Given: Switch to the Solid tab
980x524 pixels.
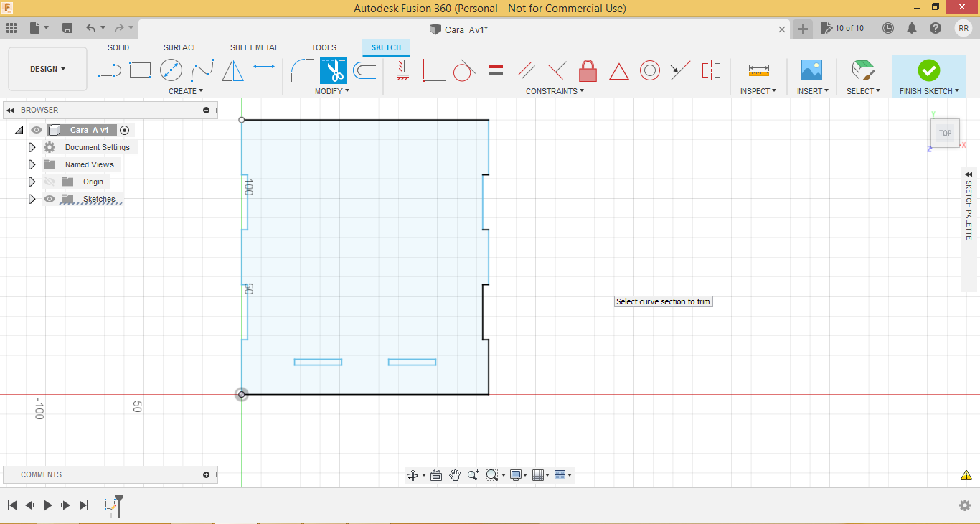Looking at the screenshot, I should coord(118,47).
